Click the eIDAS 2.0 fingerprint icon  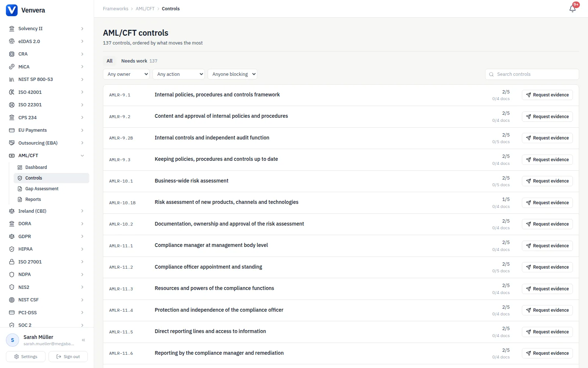[x=12, y=41]
